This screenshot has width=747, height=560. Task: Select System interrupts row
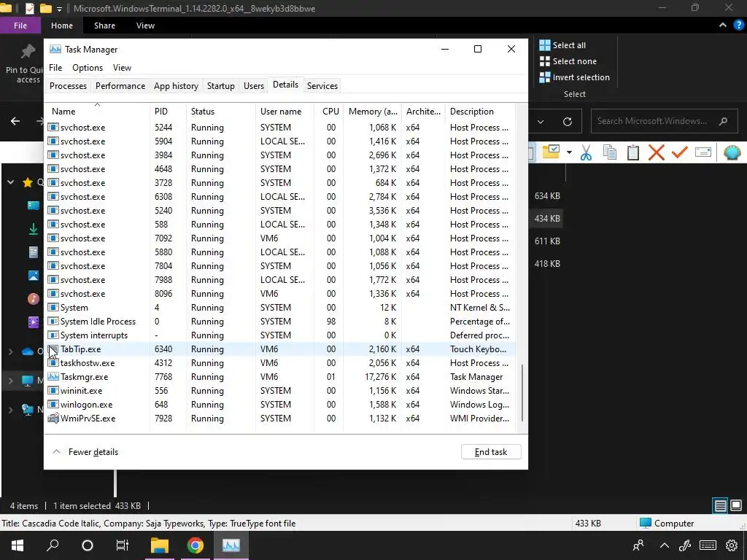pos(280,335)
